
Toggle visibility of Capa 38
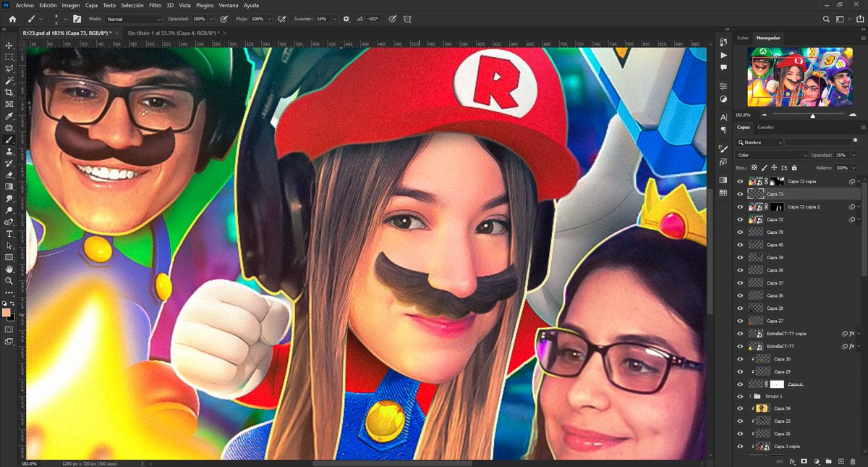coord(740,270)
